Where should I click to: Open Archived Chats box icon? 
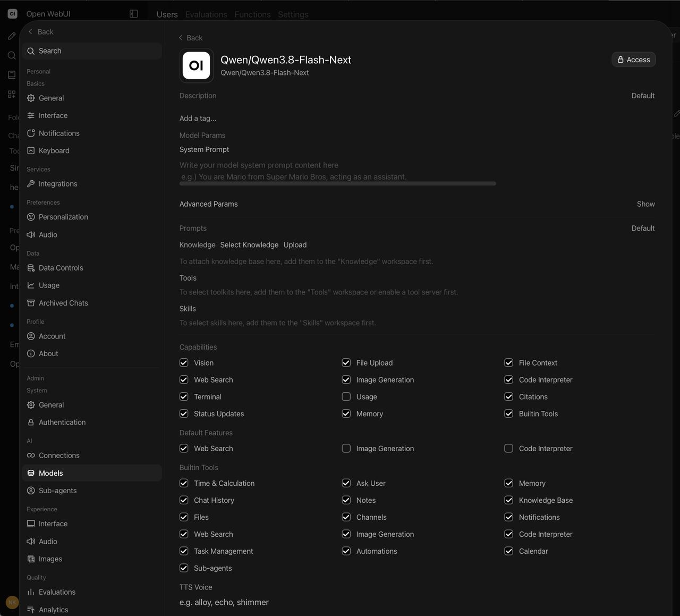31,303
